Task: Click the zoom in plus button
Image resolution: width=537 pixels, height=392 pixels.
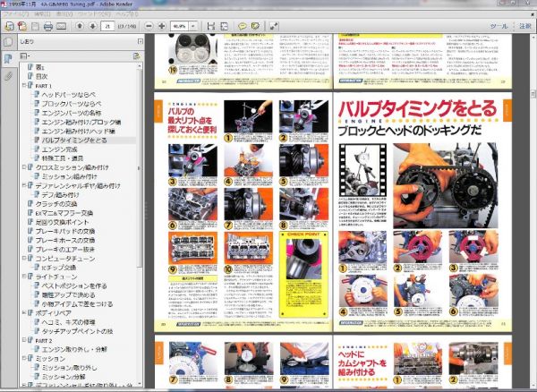Action: 159,26
